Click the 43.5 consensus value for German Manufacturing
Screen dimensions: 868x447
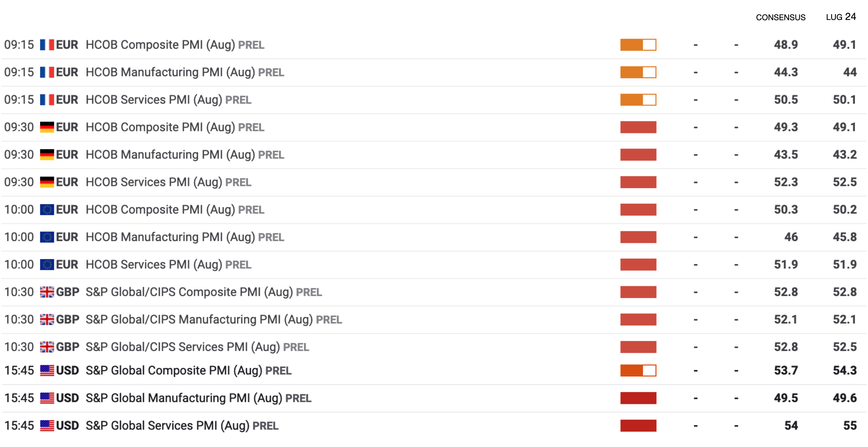tap(786, 155)
